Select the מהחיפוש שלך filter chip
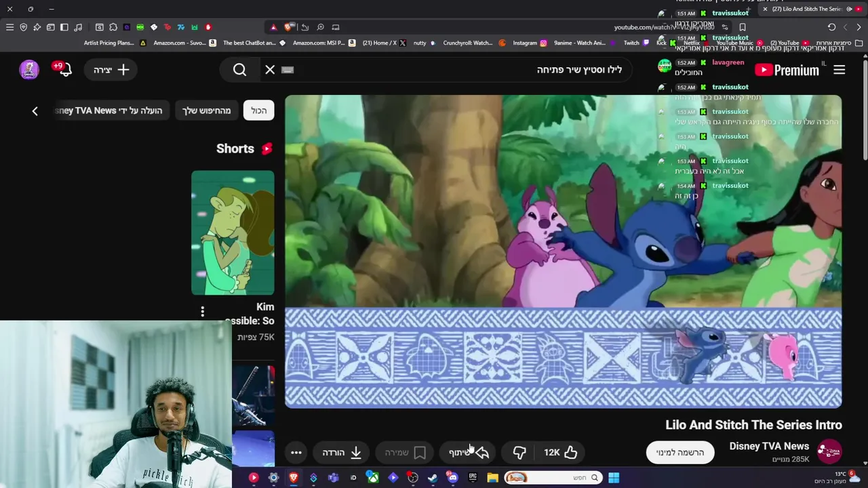868x488 pixels. pos(206,110)
